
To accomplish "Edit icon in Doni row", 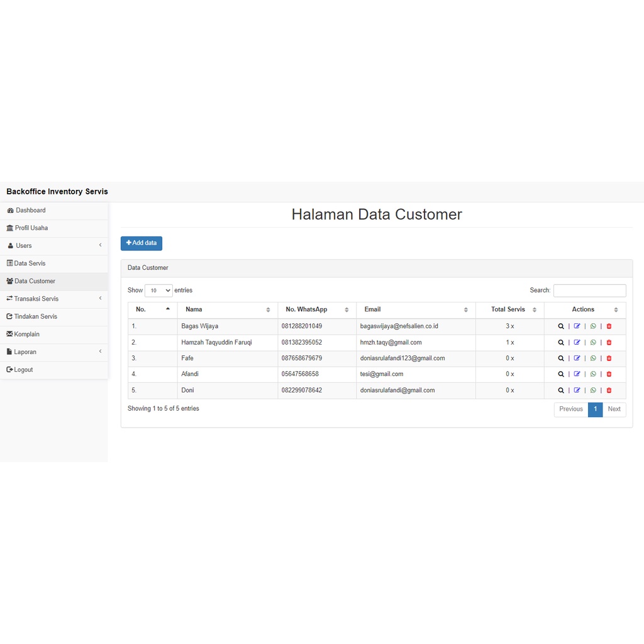I will [577, 390].
